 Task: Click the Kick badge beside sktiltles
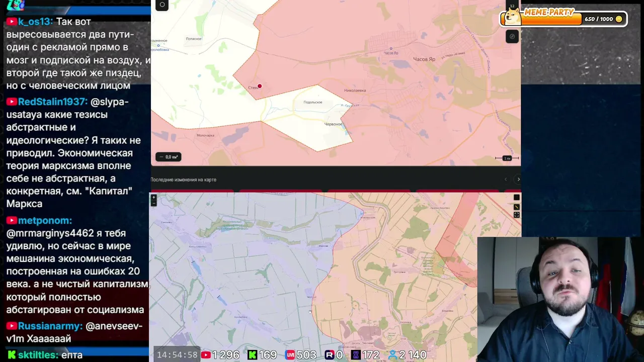tap(11, 355)
